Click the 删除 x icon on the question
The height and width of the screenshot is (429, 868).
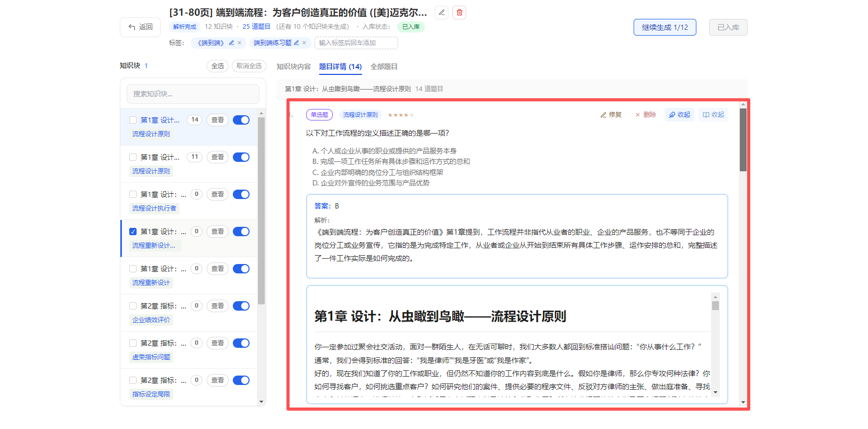point(646,115)
